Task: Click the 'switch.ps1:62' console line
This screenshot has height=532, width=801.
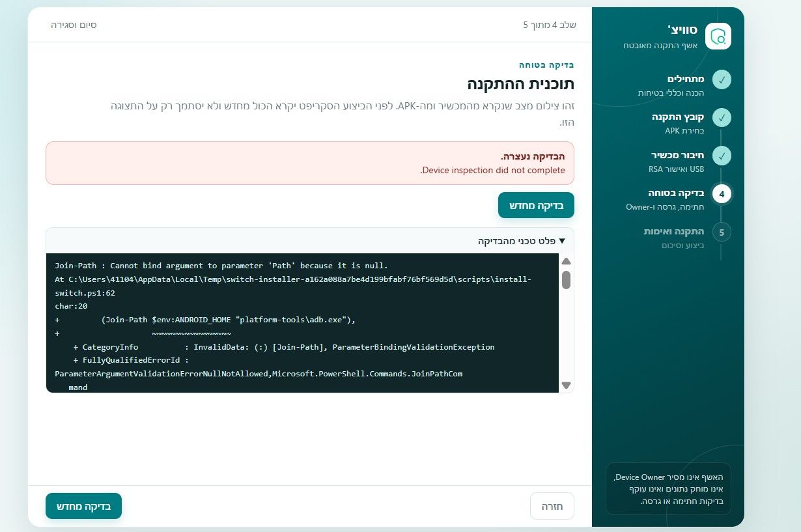Action: coord(85,293)
